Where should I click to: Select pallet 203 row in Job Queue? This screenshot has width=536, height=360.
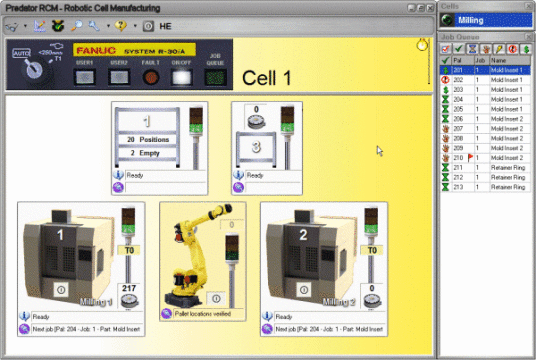tap(485, 90)
